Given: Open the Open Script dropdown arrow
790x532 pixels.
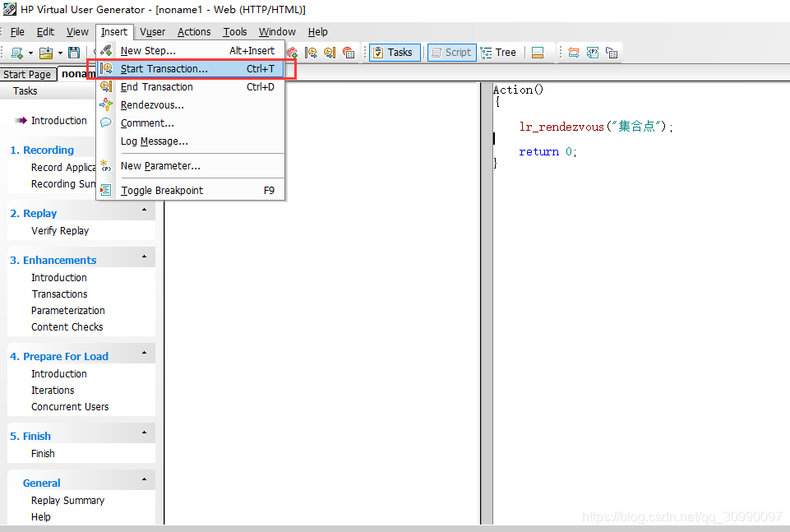Looking at the screenshot, I should point(60,53).
